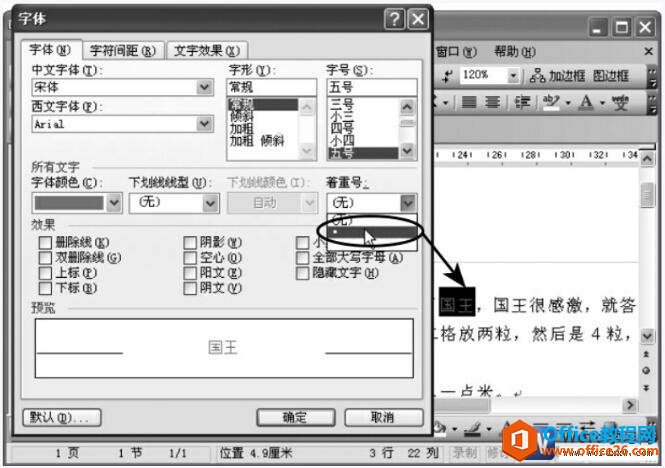665x468 pixels.
Task: Click the 加边框 toolbar button
Action: click(x=567, y=76)
